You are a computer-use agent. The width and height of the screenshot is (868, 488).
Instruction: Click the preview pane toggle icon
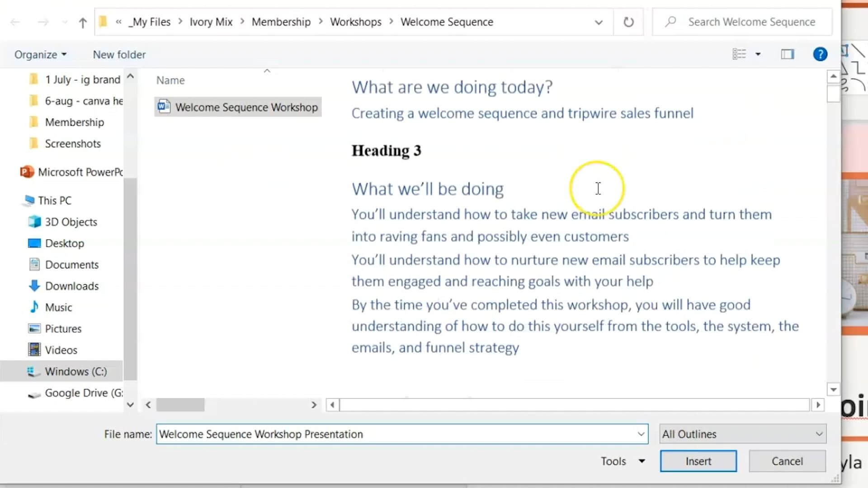(788, 54)
